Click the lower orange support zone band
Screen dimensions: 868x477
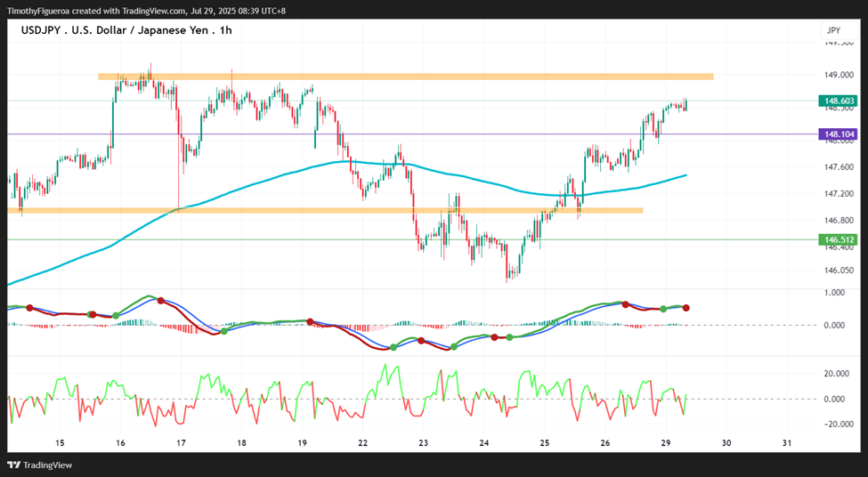(325, 210)
